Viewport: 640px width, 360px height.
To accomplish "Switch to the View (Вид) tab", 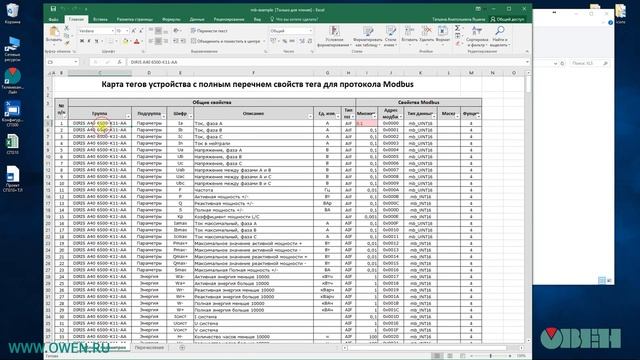I will [257, 19].
